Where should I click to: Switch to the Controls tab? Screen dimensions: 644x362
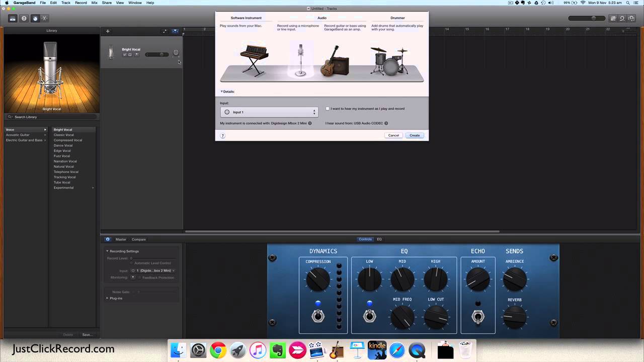click(365, 239)
